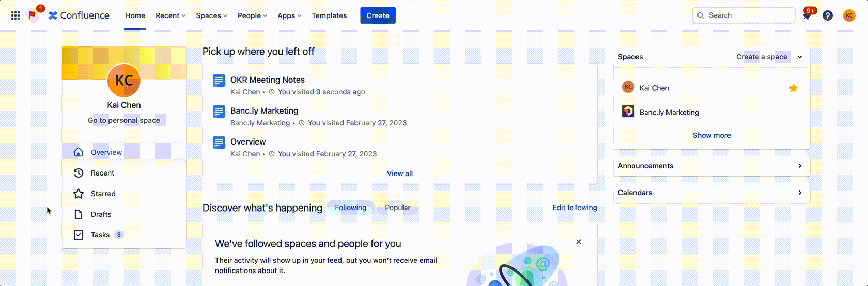Unstar the Kai Chen space
868x286 pixels.
794,88
